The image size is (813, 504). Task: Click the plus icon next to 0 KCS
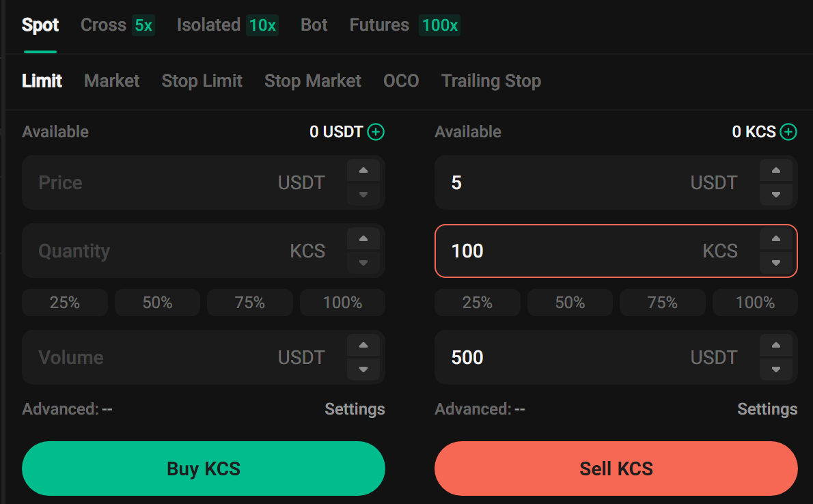point(788,132)
